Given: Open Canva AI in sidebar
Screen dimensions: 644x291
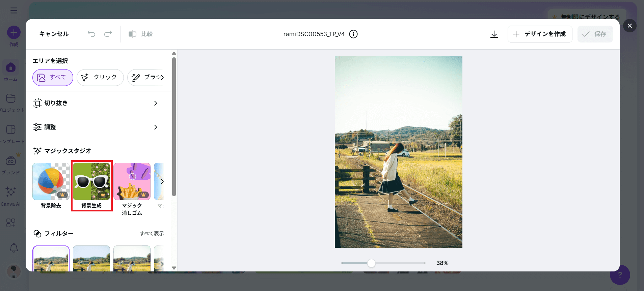Looking at the screenshot, I should click(11, 196).
